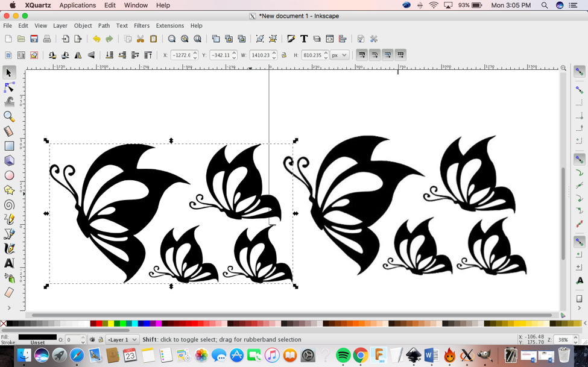Viewport: 588px width, 367px height.
Task: Toggle enable snapping button
Action: click(x=580, y=72)
